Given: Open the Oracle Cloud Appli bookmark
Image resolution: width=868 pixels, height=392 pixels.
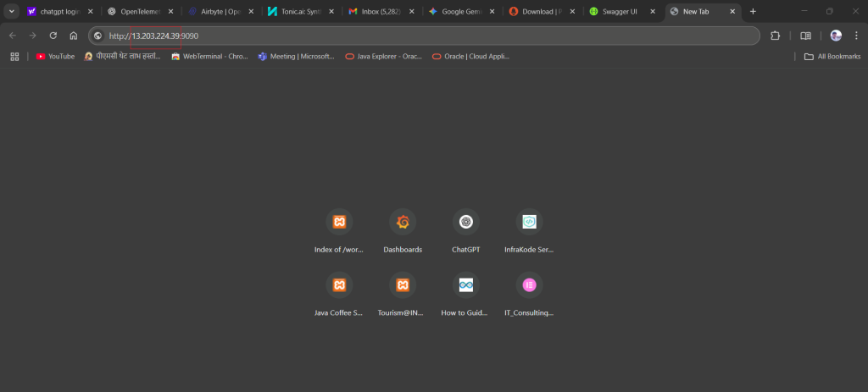Looking at the screenshot, I should (x=470, y=57).
